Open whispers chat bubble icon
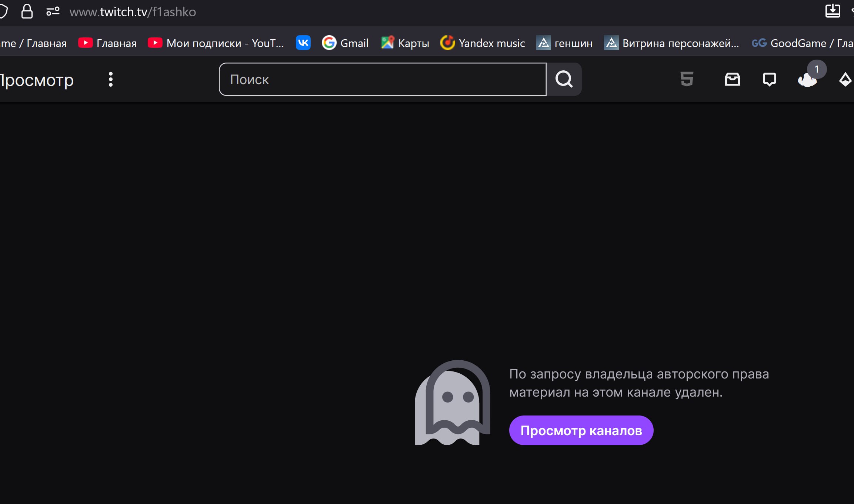 769,79
